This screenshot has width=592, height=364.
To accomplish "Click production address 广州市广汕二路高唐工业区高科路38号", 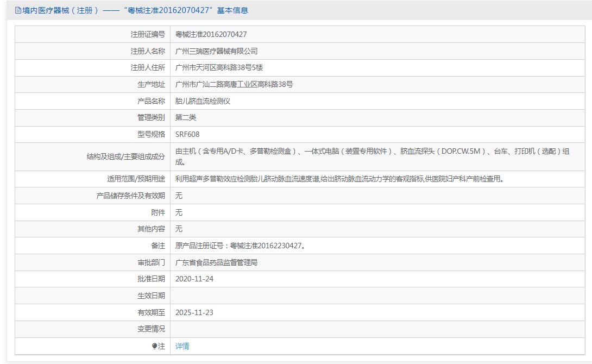I will 234,84.
